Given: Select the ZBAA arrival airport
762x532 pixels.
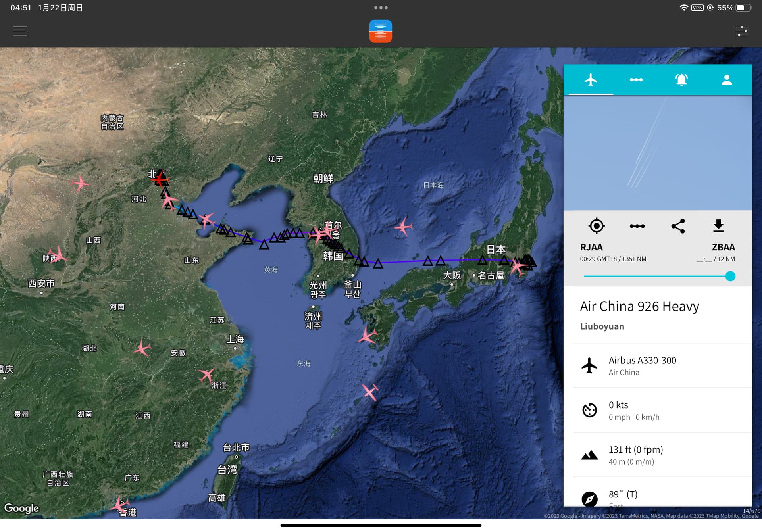Looking at the screenshot, I should coord(723,247).
